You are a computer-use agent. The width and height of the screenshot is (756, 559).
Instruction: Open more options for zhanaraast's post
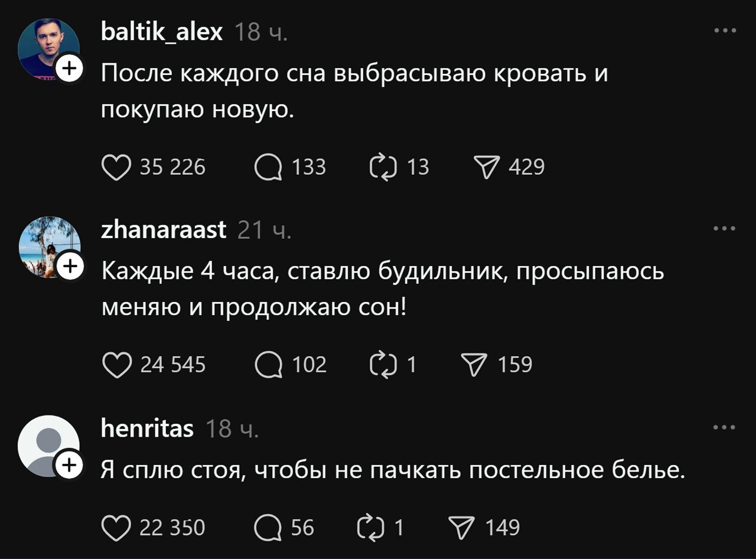point(725,228)
